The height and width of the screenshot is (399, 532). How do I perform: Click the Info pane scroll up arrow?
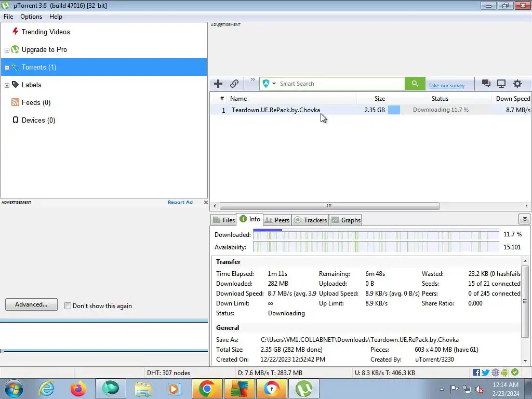[525, 261]
